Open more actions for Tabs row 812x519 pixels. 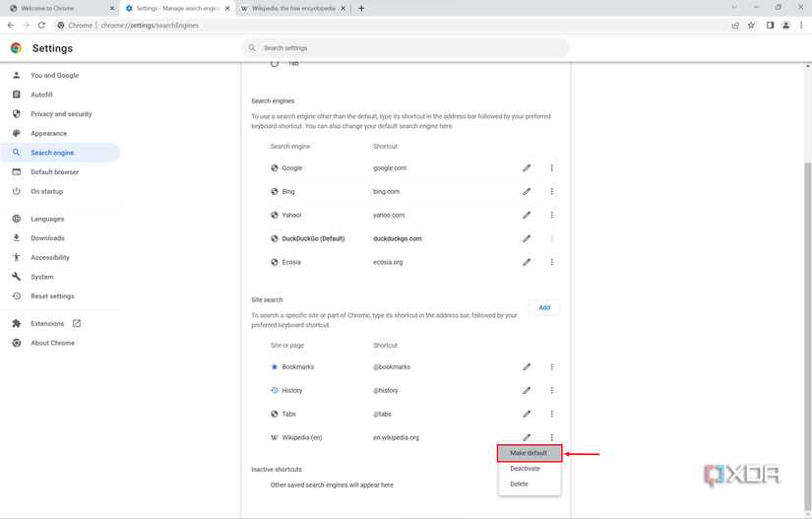click(552, 414)
